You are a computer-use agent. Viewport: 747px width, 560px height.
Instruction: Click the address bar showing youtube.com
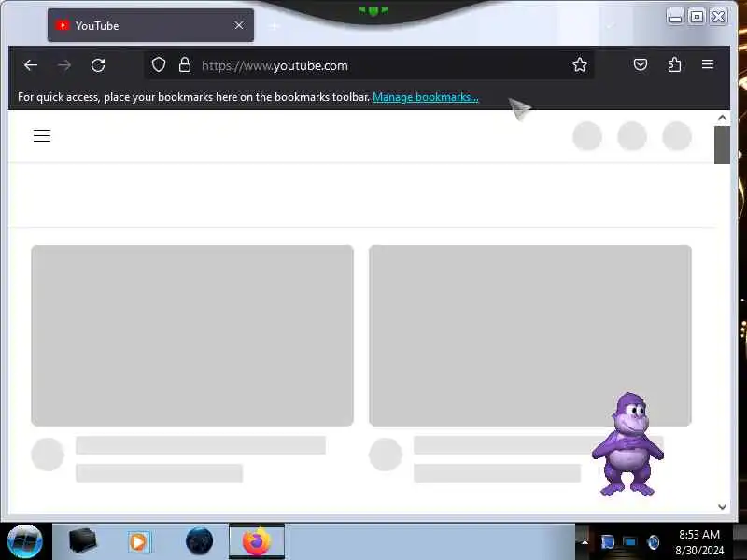(x=369, y=65)
